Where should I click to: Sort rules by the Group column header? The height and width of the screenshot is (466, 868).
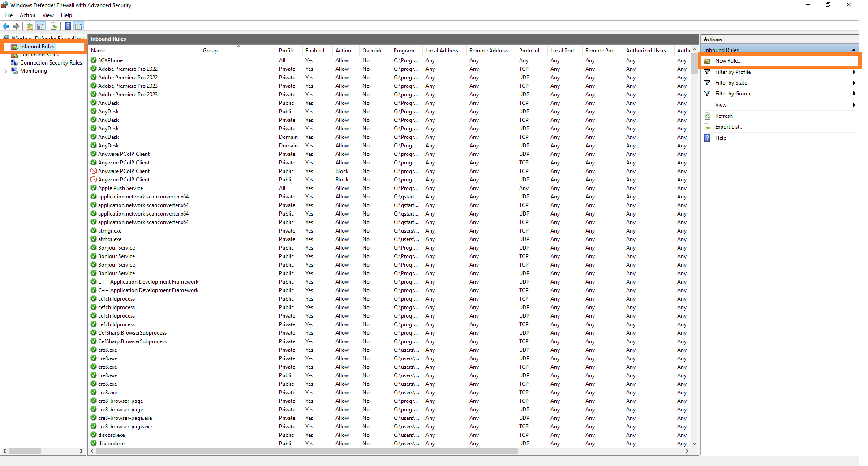pos(238,51)
